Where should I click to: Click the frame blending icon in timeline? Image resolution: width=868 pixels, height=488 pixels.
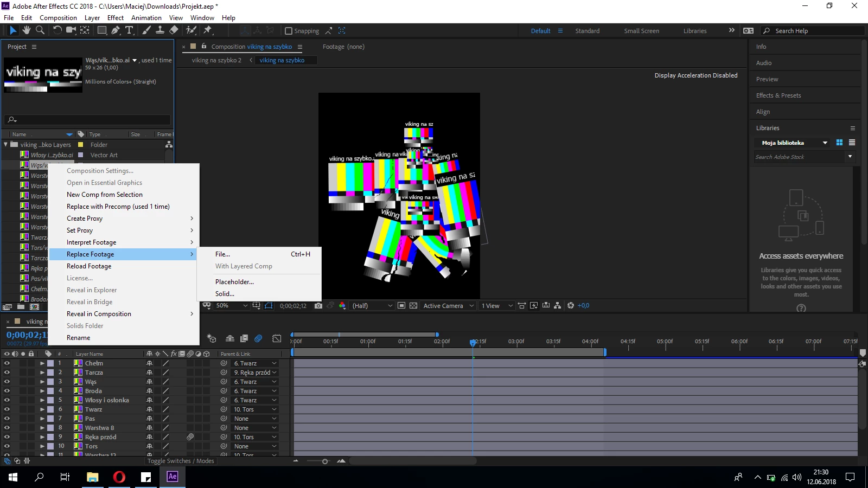click(x=244, y=339)
